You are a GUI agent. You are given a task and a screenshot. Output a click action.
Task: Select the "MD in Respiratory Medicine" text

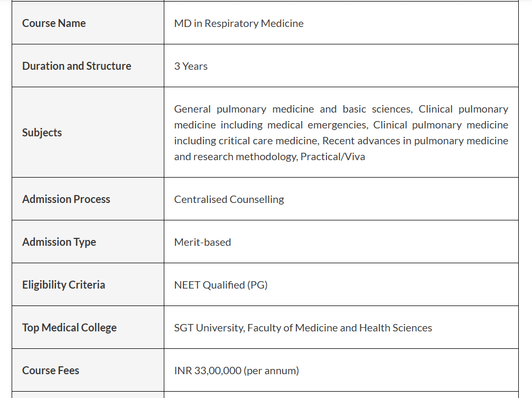coord(239,23)
